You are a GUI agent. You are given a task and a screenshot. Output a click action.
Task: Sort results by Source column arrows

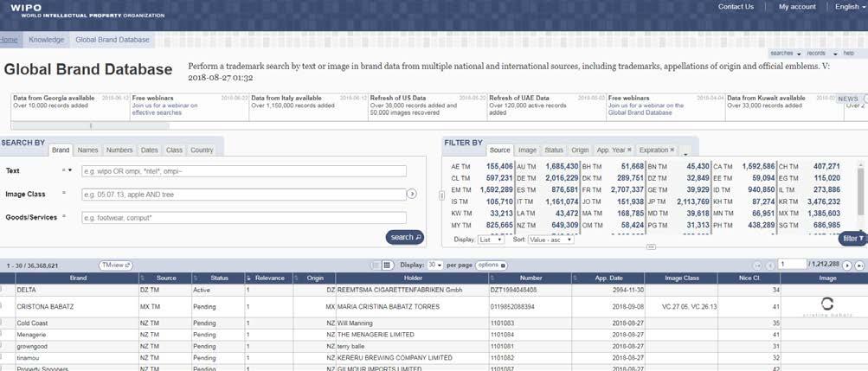pyautogui.click(x=142, y=278)
